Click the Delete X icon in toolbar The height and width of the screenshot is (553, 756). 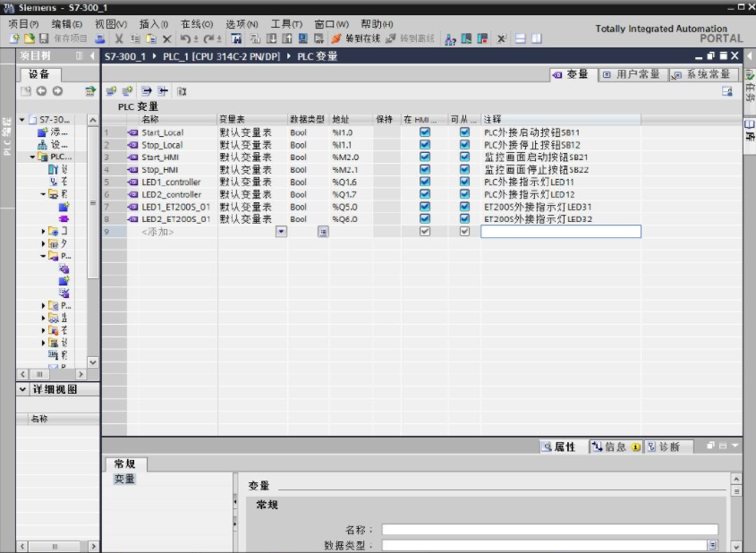coord(166,38)
